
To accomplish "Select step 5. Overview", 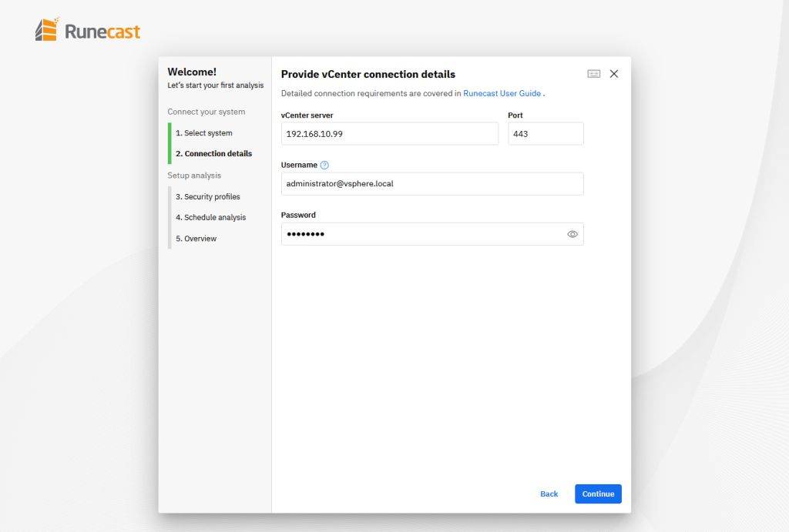I will tap(196, 239).
